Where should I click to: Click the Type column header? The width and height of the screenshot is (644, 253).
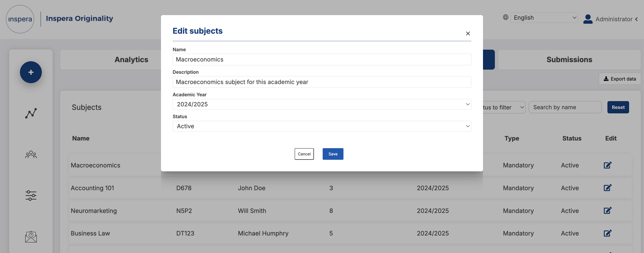pos(511,138)
